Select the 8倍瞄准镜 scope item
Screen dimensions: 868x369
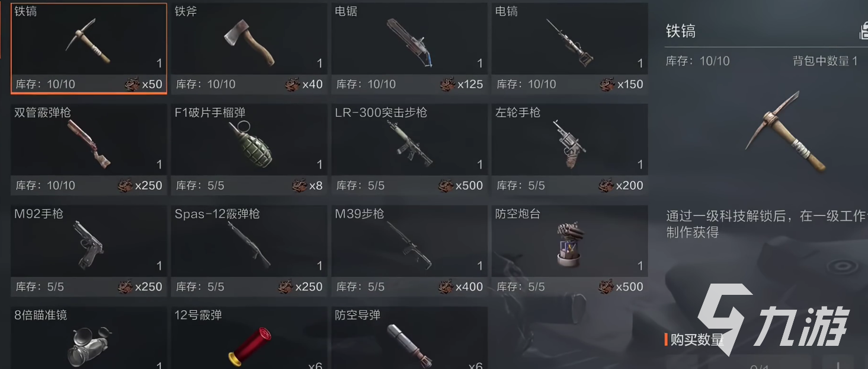(x=89, y=338)
